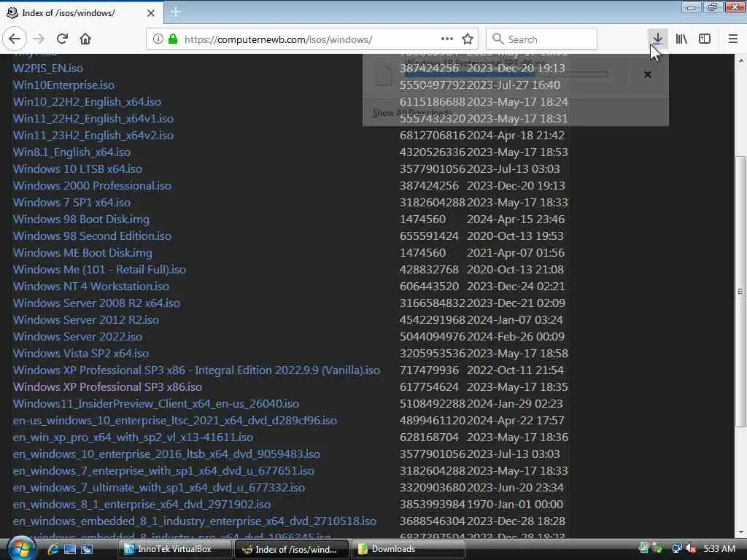Open the Firefox hamburger menu
The image size is (747, 560).
(733, 39)
